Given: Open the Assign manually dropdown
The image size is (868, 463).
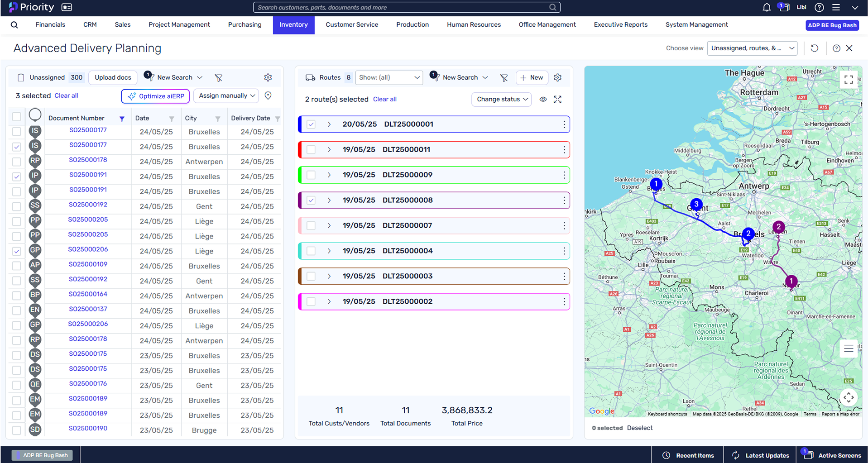Looking at the screenshot, I should [x=226, y=96].
